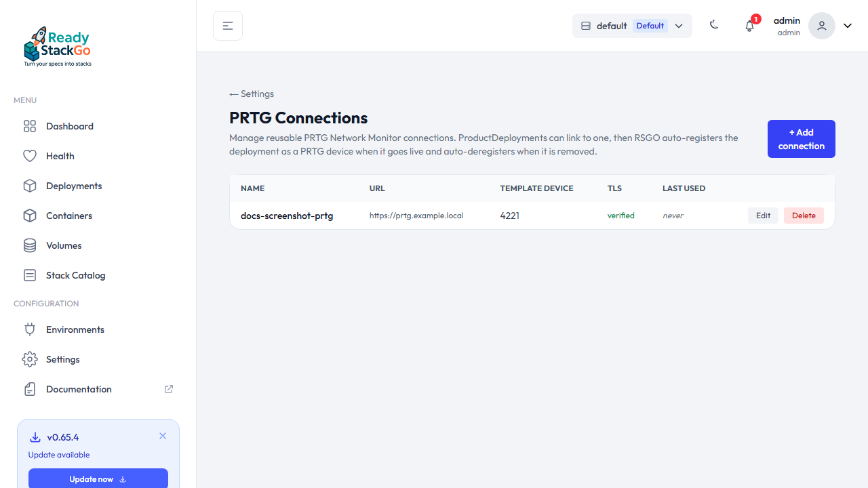The width and height of the screenshot is (868, 488).
Task: Click the NAME column header
Action: (252, 188)
